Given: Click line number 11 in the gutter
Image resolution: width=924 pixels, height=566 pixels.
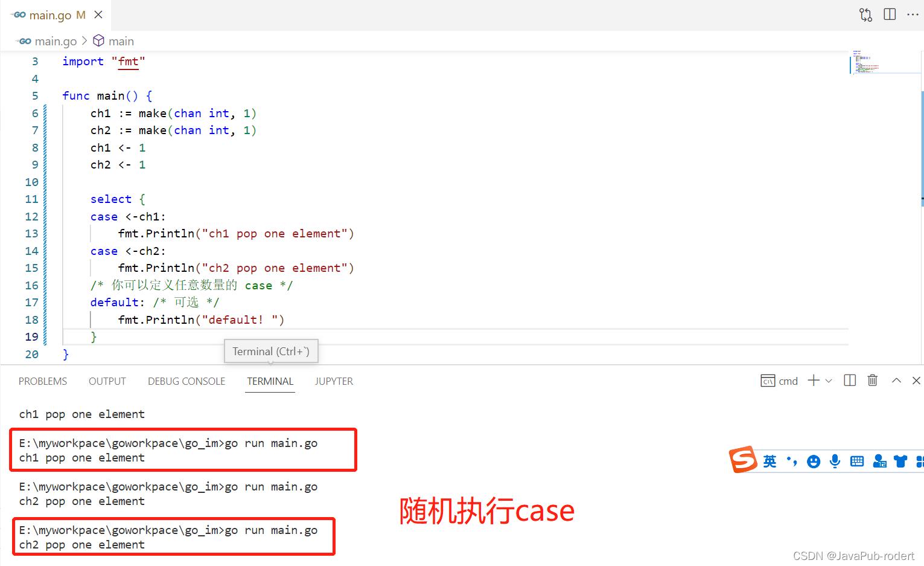Looking at the screenshot, I should point(31,199).
